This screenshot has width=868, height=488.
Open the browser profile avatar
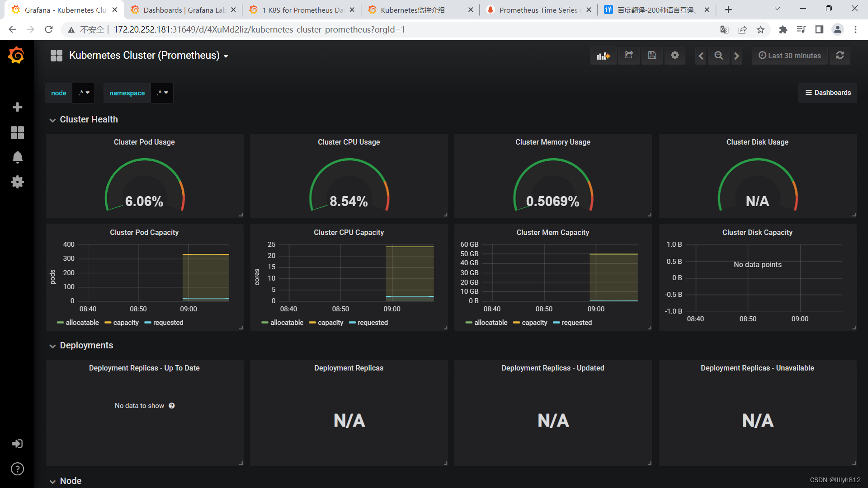pyautogui.click(x=837, y=29)
